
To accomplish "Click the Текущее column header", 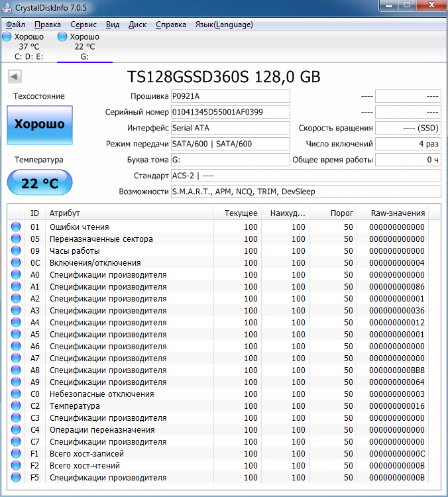I will coord(237,213).
